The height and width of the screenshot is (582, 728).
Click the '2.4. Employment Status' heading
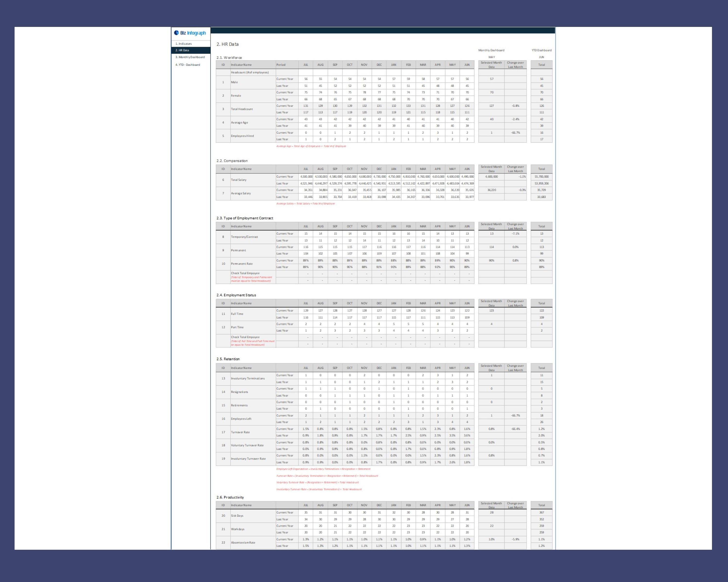click(x=236, y=295)
